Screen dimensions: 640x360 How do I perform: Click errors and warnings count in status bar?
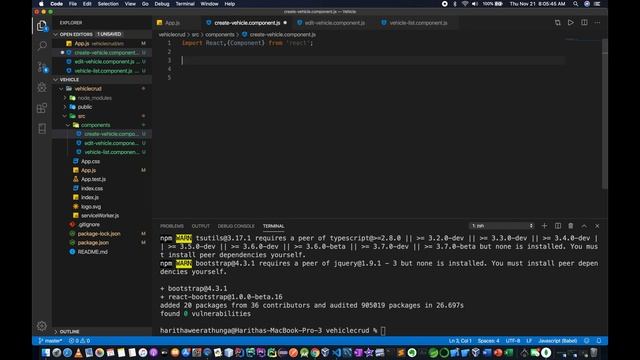(x=79, y=341)
